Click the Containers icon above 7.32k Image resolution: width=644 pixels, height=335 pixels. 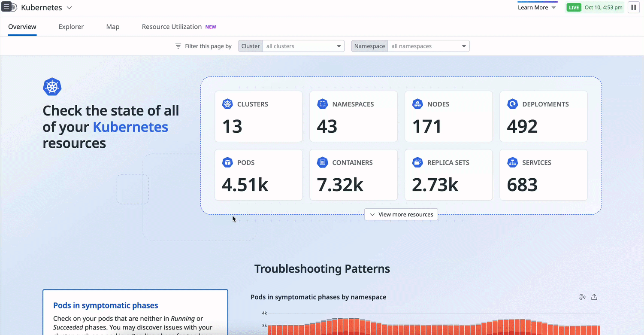point(323,162)
